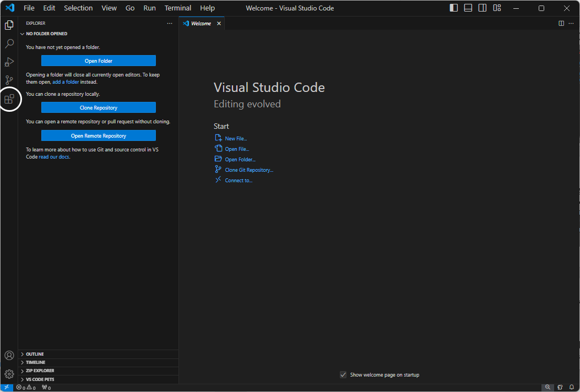Select the Welcome tab

click(x=200, y=23)
